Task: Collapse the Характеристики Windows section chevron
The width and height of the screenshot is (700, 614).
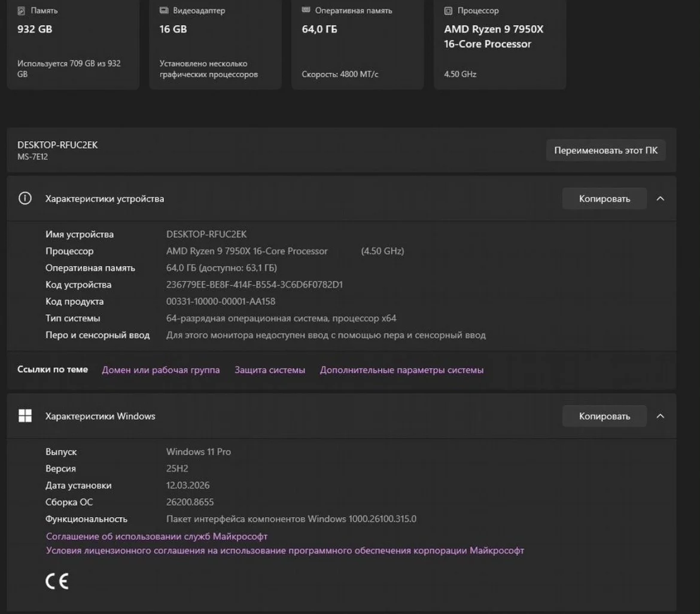Action: click(661, 416)
